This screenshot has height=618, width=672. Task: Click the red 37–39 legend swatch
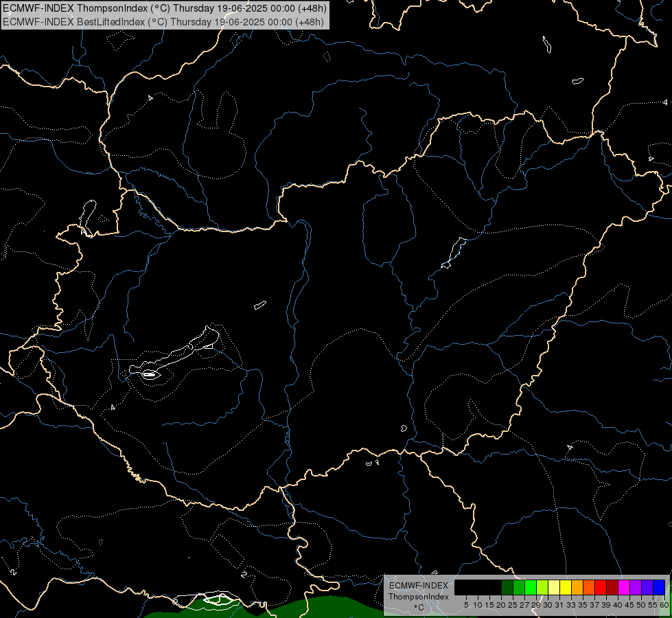[601, 587]
